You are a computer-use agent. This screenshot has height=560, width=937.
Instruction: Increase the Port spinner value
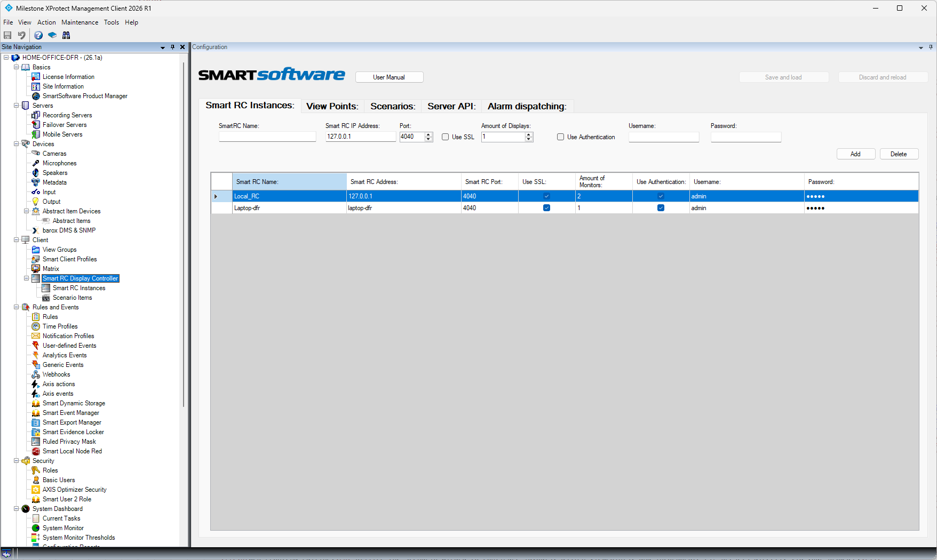coord(428,134)
